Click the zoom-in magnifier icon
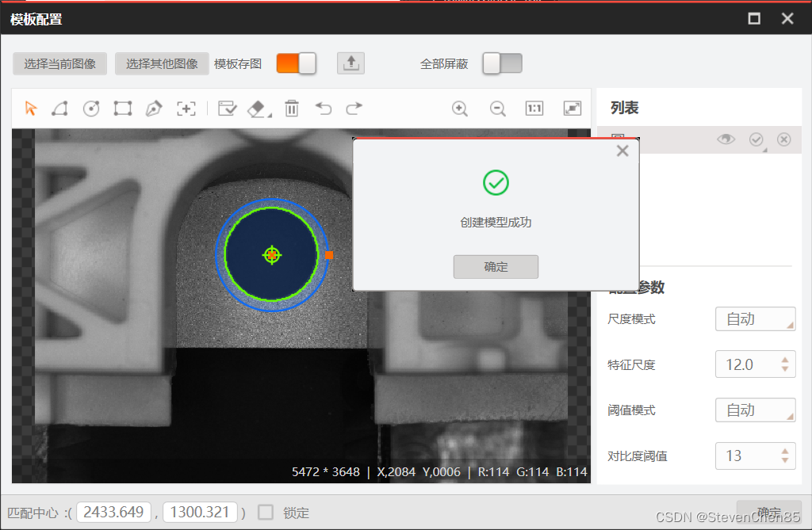 pos(460,109)
